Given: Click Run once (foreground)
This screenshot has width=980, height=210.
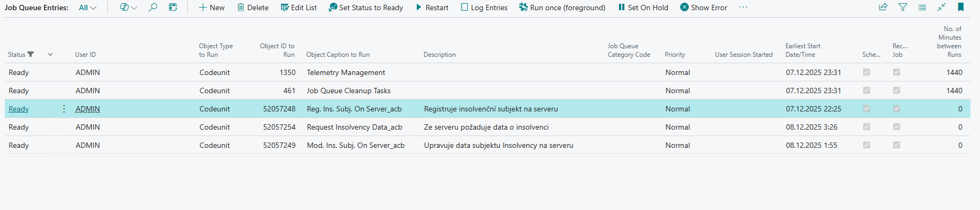Looking at the screenshot, I should click(562, 7).
